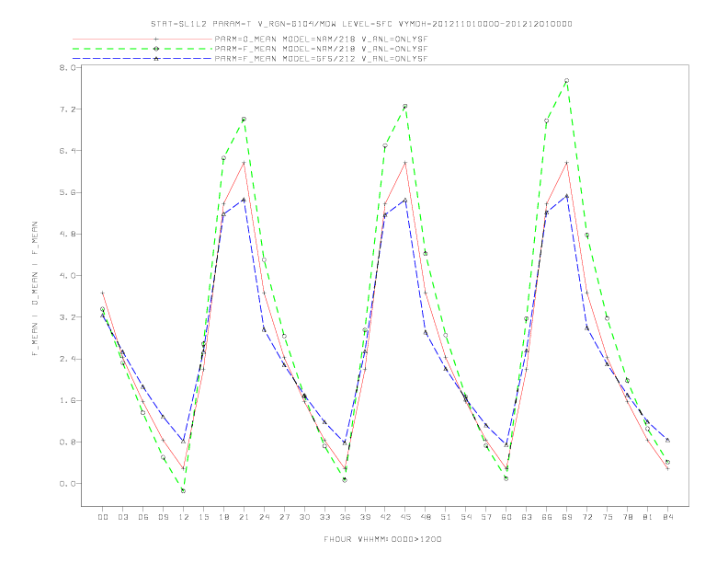The image size is (728, 563).
Task: Click x-axis forecast hour label 36
Action: pyautogui.click(x=345, y=517)
